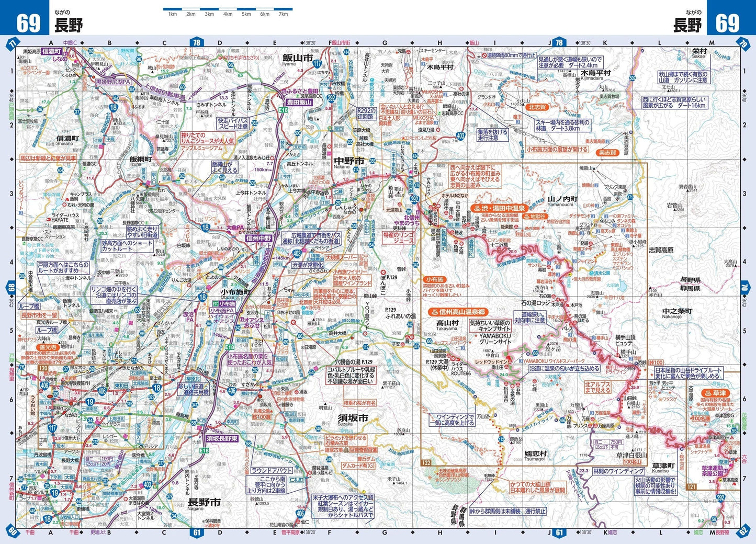Click the ラウンドアバウト callout box
Image resolution: width=756 pixels, height=544 pixels.
click(270, 470)
